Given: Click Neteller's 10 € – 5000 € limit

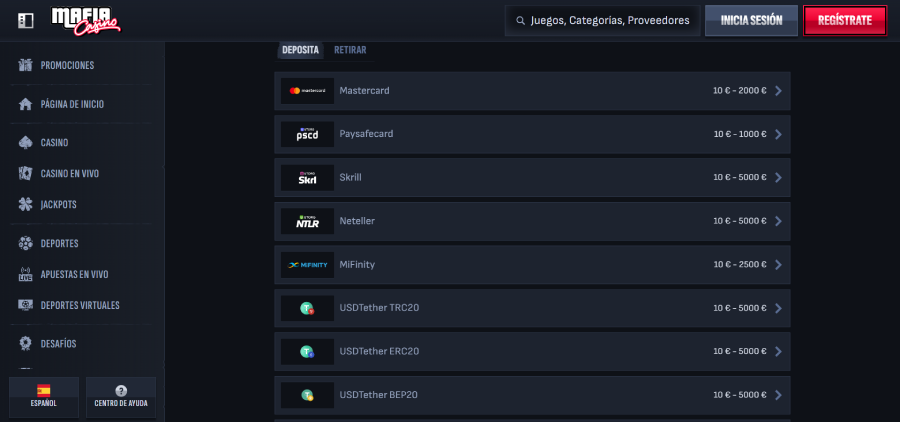Looking at the screenshot, I should click(x=740, y=221).
